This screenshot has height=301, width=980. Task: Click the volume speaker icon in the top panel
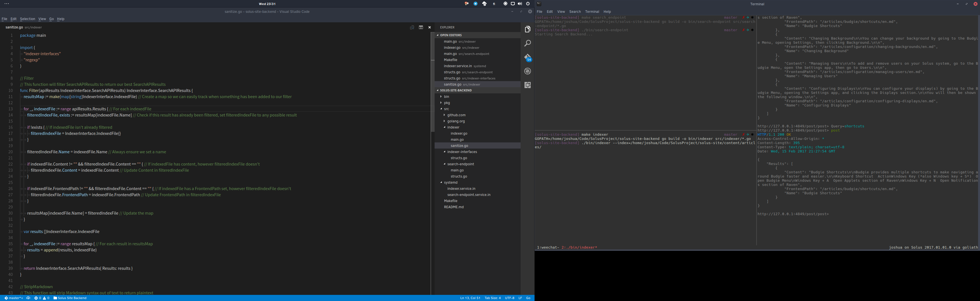click(x=520, y=4)
